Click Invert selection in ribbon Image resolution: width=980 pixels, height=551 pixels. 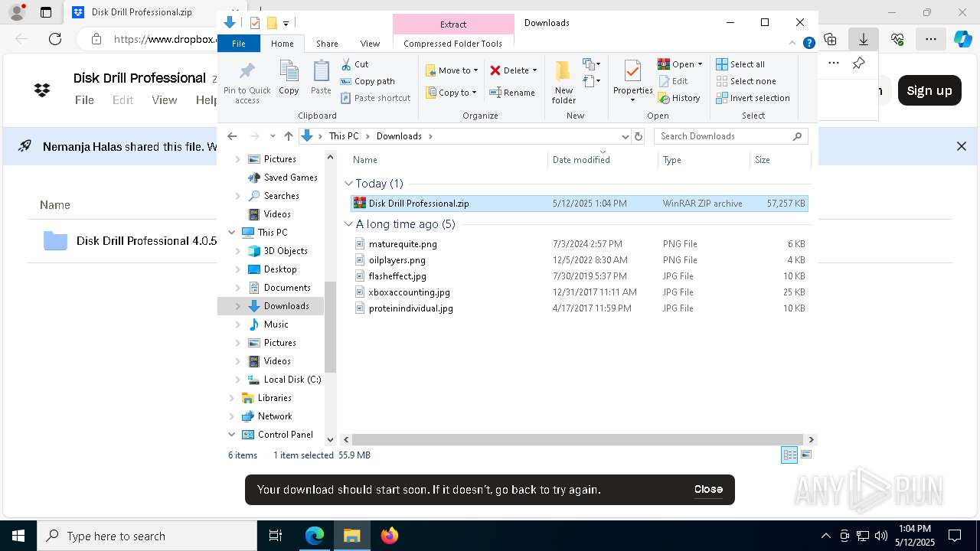pyautogui.click(x=753, y=98)
